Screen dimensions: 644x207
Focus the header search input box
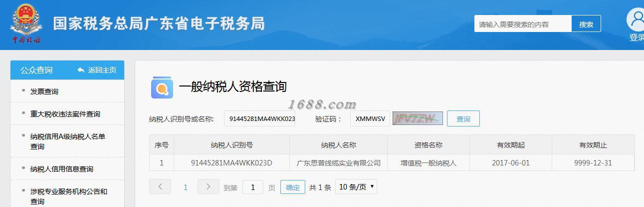(523, 24)
